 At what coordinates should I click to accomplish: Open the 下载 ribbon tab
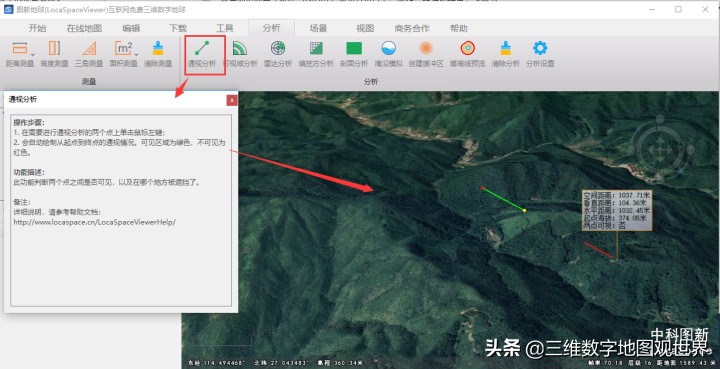click(178, 28)
